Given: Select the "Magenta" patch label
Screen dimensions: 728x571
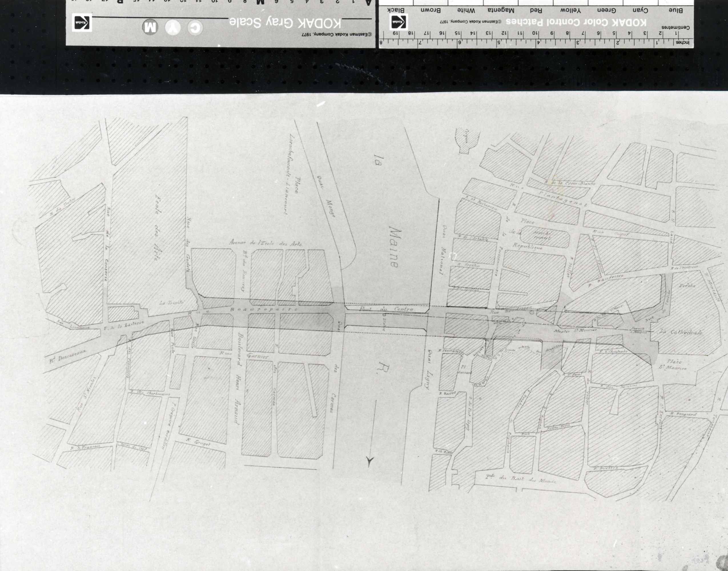Looking at the screenshot, I should pyautogui.click(x=501, y=11).
